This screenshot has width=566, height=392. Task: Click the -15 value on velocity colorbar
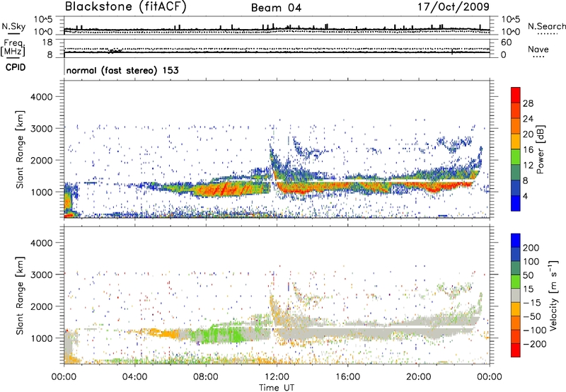[x=532, y=302]
